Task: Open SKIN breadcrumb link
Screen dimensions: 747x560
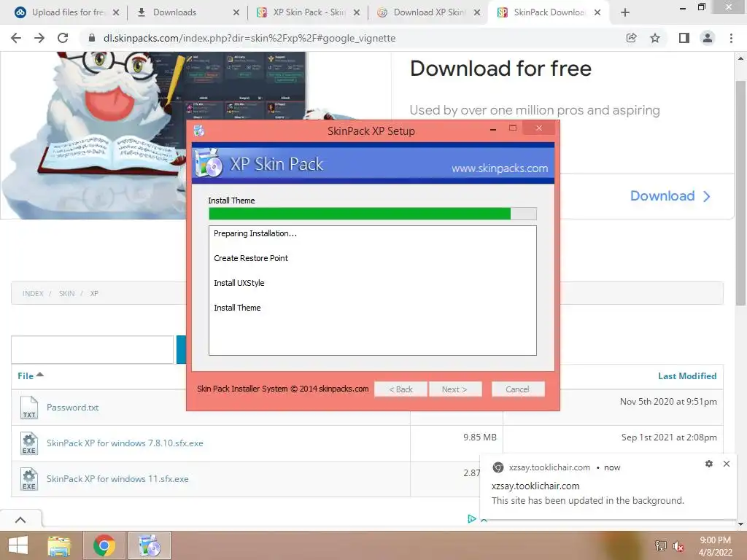Action: tap(66, 293)
